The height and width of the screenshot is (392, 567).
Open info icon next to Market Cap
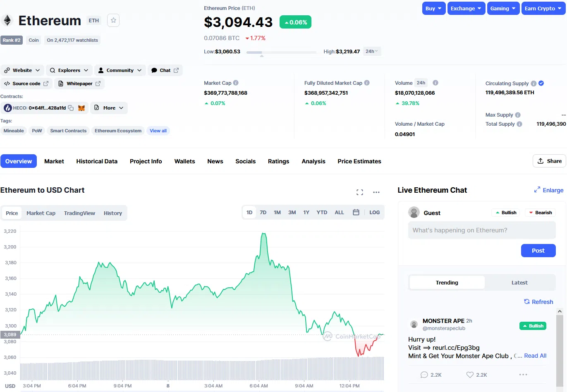tap(236, 83)
